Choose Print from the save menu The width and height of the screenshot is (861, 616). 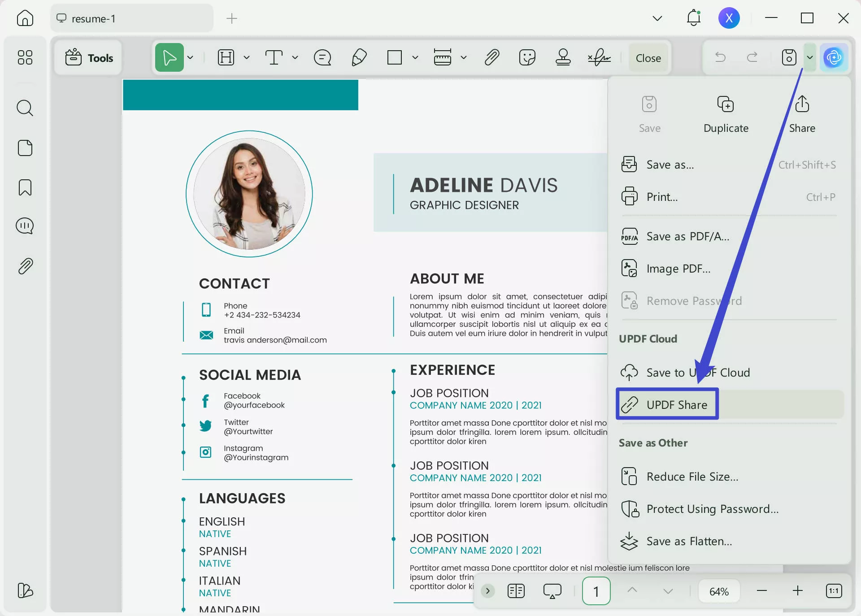tap(662, 196)
